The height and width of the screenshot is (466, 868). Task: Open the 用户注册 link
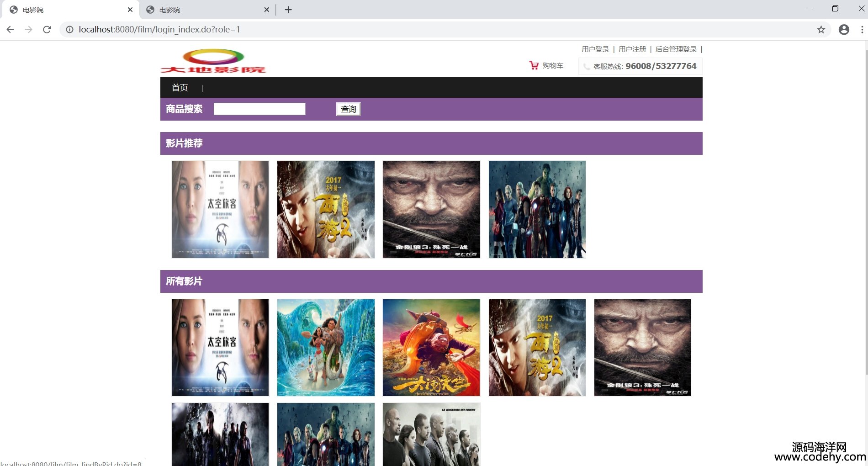[632, 49]
